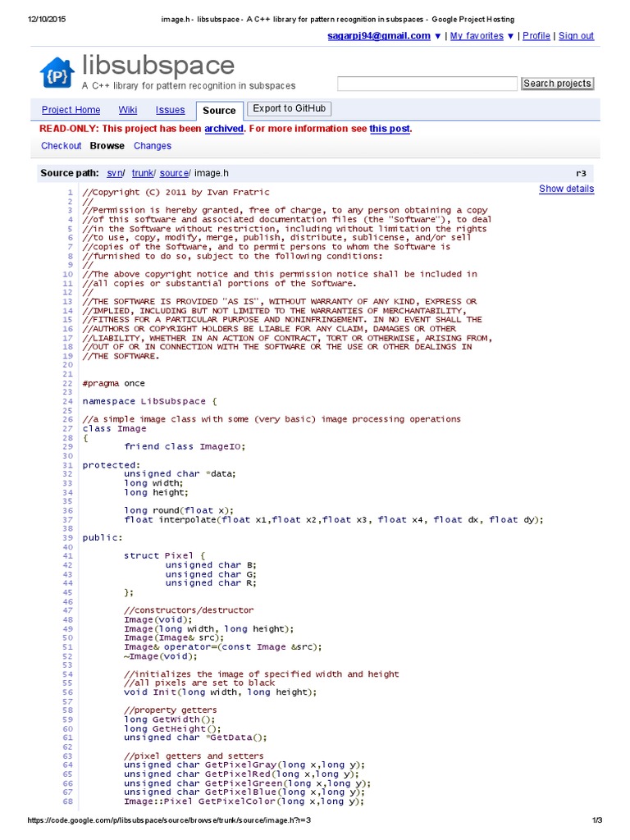Open the My favorites link
Viewport: 630px width, 840px height.
pyautogui.click(x=477, y=36)
